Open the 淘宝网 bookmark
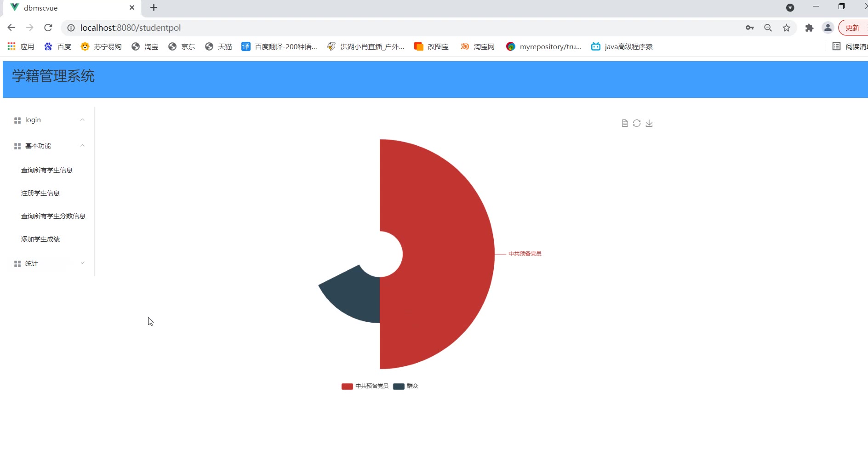This screenshot has width=868, height=467. 478,46
